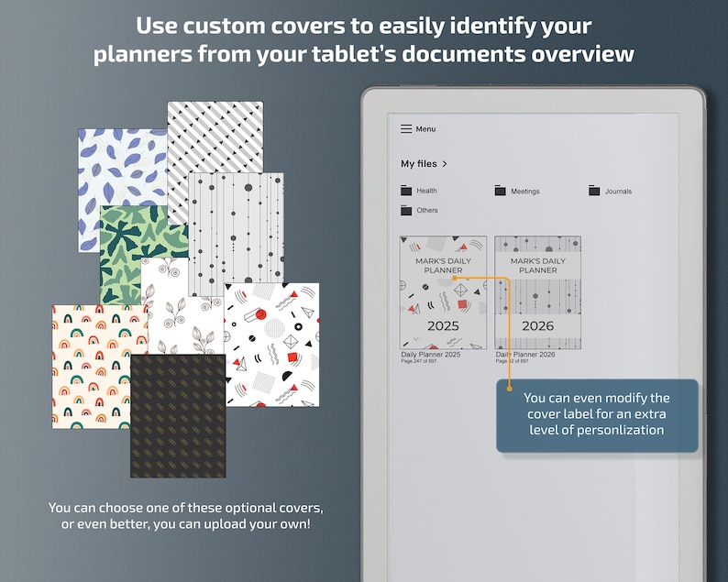This screenshot has width=728, height=582.
Task: Open My files heading
Action: pyautogui.click(x=419, y=164)
